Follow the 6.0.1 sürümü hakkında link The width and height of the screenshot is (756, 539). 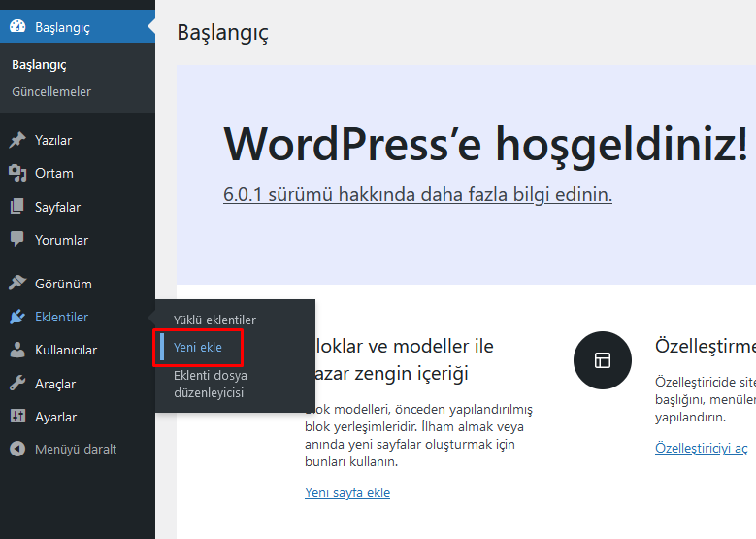coord(417,194)
